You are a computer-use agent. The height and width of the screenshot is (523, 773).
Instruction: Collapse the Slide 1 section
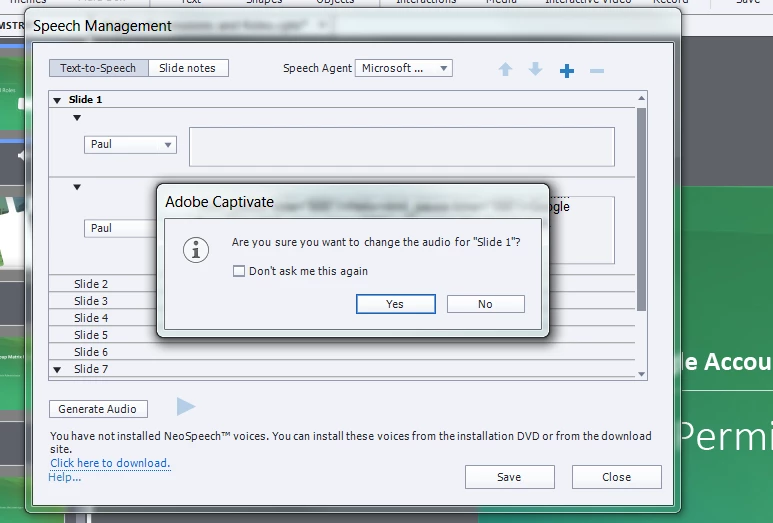pos(57,100)
